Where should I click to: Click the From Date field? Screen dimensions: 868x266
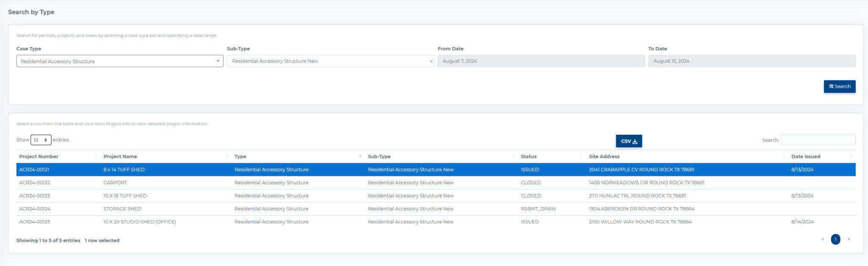point(540,61)
